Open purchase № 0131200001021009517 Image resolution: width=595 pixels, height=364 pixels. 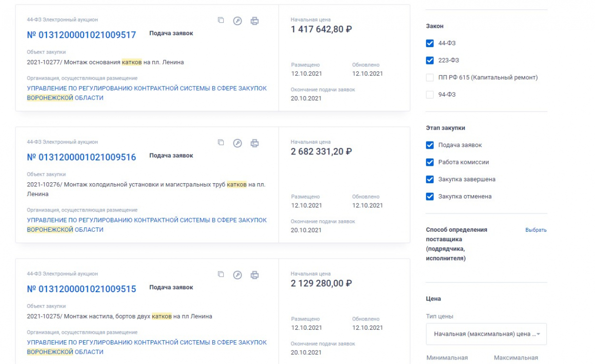(x=81, y=35)
